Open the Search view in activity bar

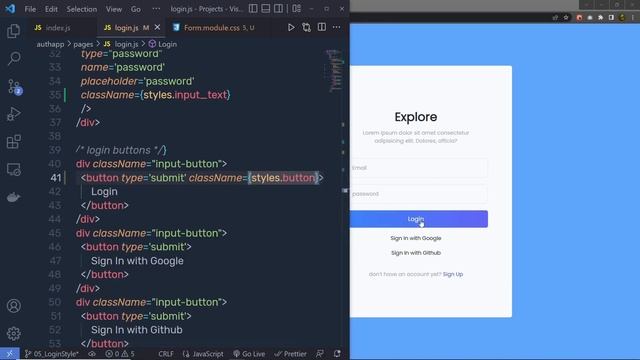13,59
